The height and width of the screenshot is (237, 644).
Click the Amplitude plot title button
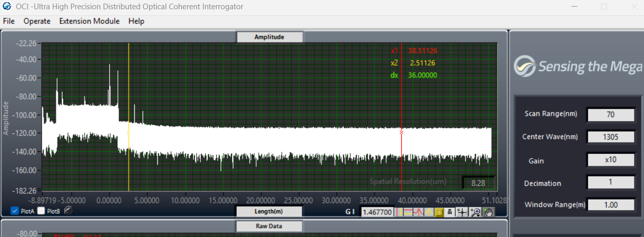[x=269, y=37]
